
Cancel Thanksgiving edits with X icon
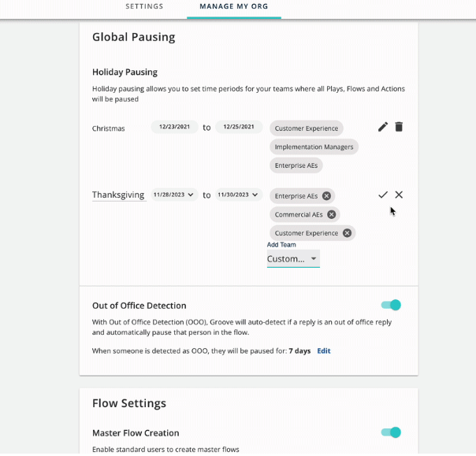399,195
